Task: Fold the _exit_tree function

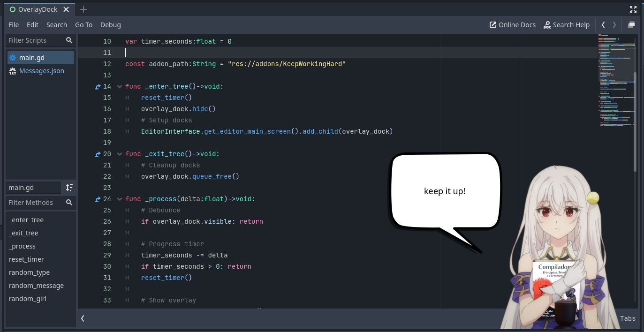Action: click(x=120, y=154)
